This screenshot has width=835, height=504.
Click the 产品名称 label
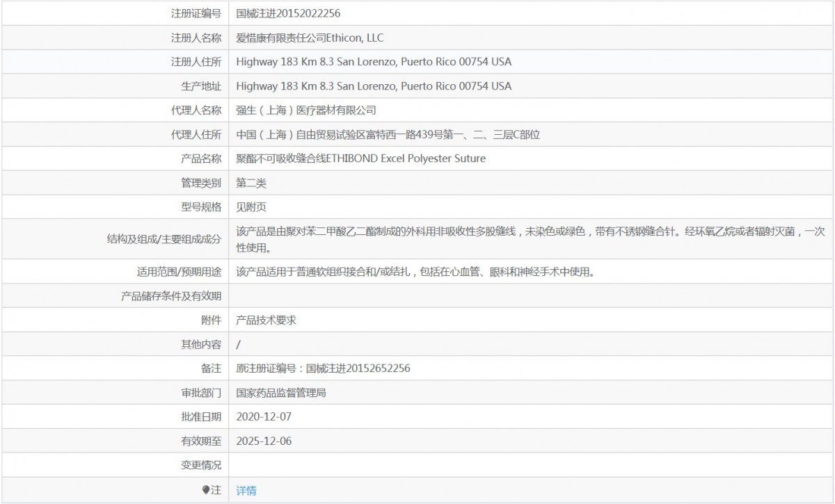[x=201, y=158]
